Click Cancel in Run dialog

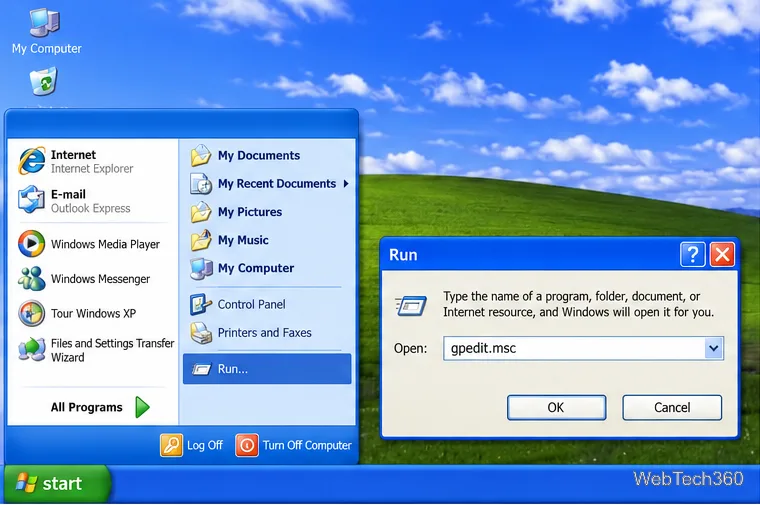coord(672,408)
